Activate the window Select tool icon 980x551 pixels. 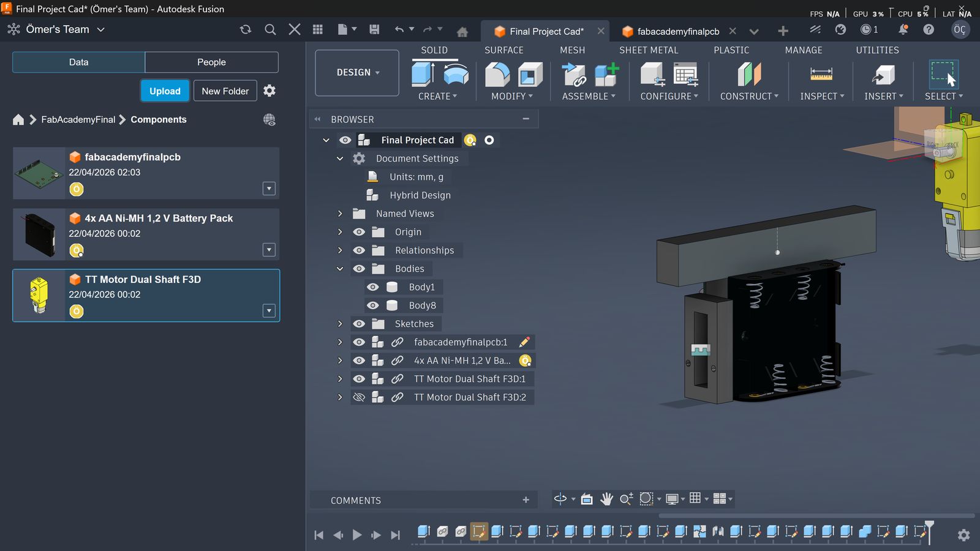pyautogui.click(x=943, y=75)
